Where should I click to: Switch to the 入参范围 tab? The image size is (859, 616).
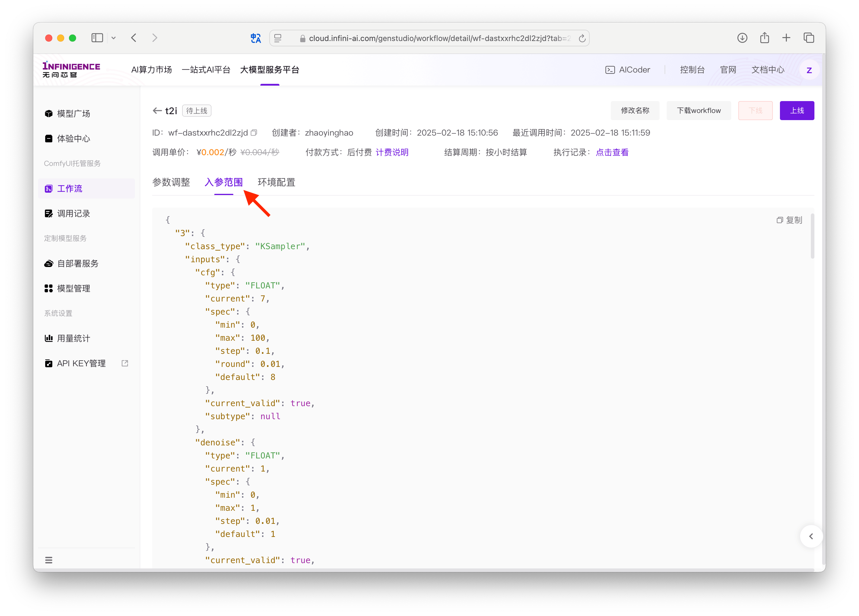(224, 182)
